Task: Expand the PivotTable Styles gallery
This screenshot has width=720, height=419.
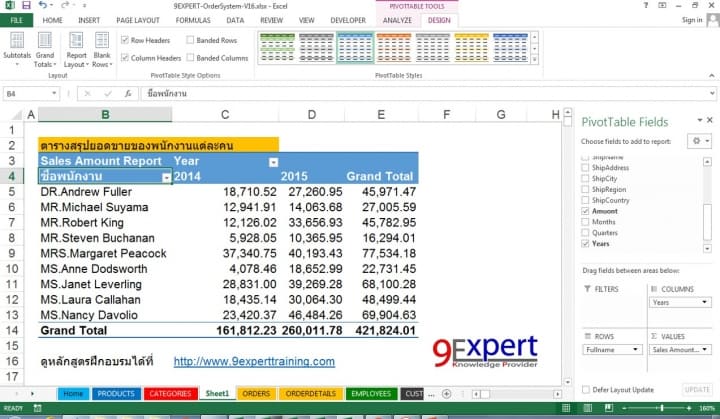Action: click(x=534, y=60)
